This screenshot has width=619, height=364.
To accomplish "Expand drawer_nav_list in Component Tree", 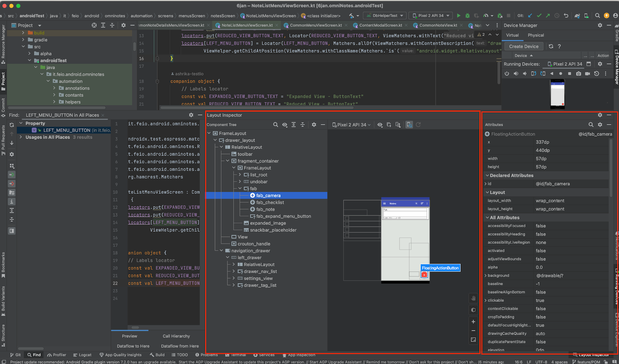I will coord(234,272).
